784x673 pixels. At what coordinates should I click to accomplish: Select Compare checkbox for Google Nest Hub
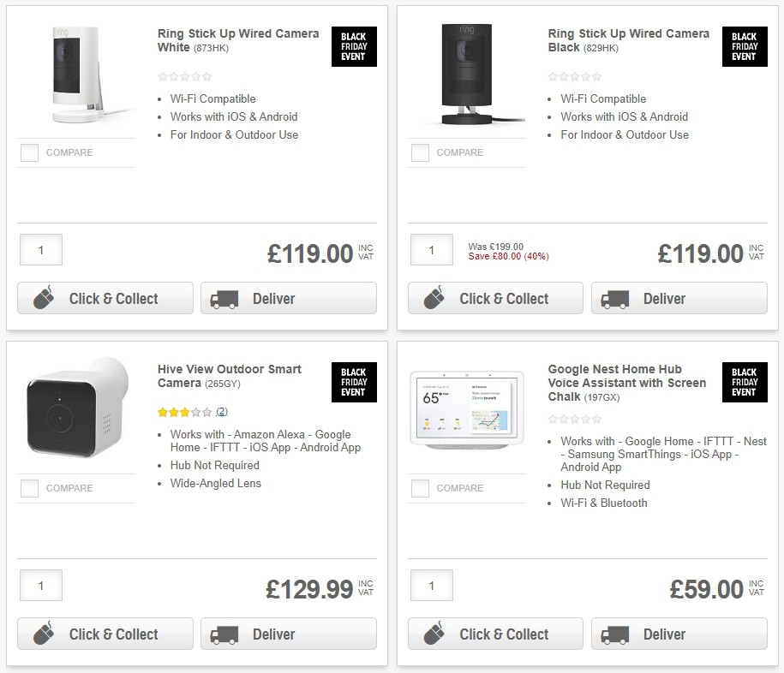tap(421, 489)
